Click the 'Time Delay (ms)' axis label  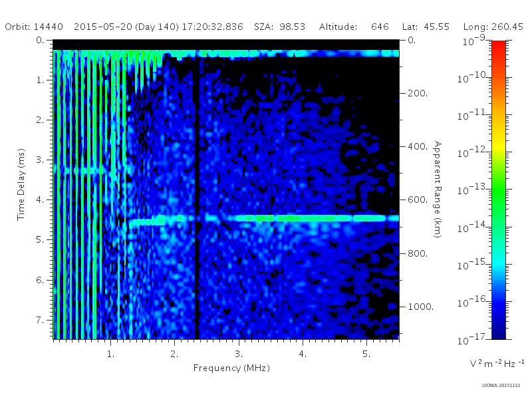click(21, 184)
